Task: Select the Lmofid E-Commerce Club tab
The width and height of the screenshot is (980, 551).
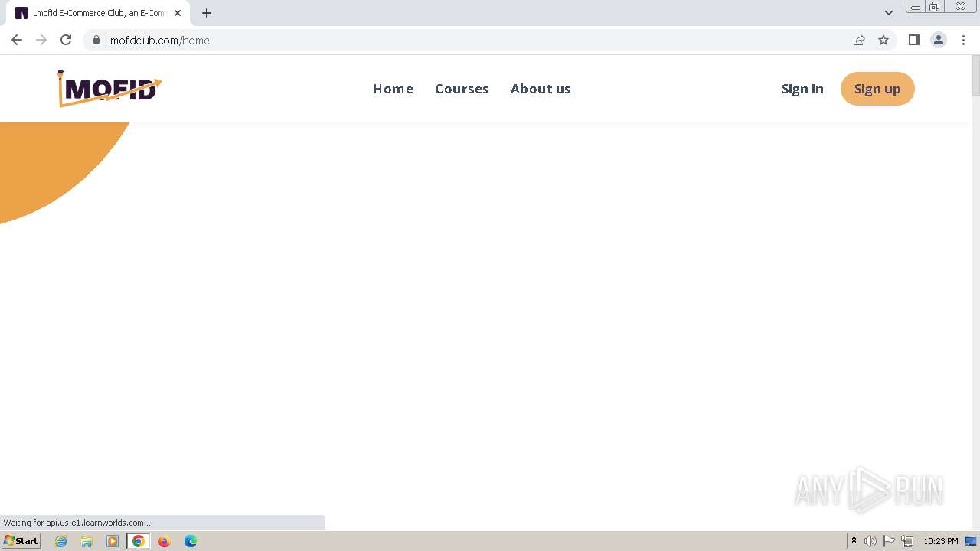Action: coord(99,13)
